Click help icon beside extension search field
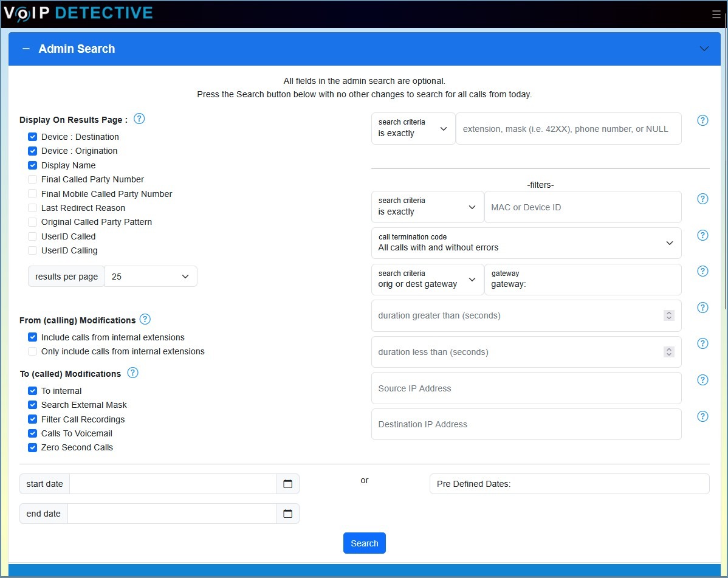728x578 pixels. pos(702,120)
